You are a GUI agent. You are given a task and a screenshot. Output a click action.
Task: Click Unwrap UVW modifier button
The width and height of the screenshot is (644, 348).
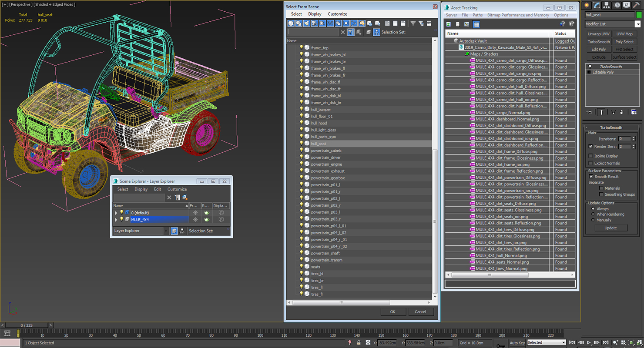(x=599, y=34)
